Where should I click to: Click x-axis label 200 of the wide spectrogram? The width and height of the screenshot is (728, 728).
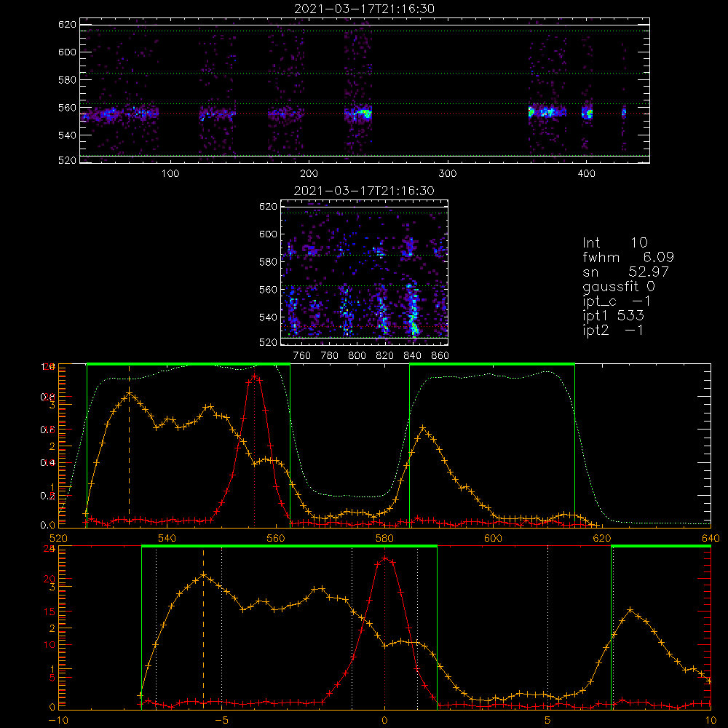pyautogui.click(x=309, y=174)
